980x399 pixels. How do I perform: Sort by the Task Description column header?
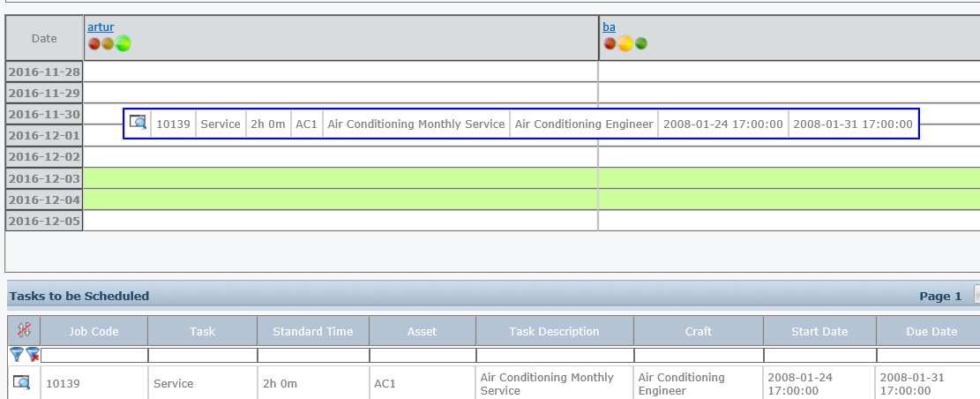pyautogui.click(x=554, y=332)
